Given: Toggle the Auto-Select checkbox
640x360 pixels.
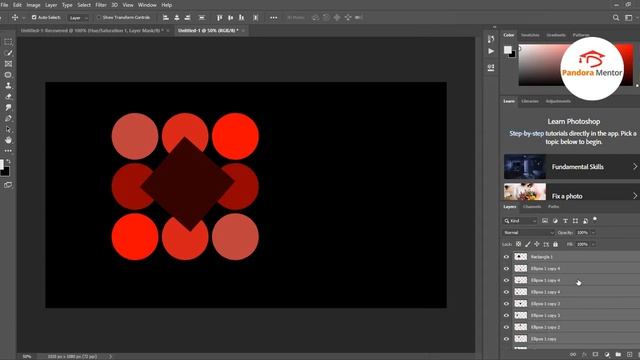Looking at the screenshot, I should (34, 18).
